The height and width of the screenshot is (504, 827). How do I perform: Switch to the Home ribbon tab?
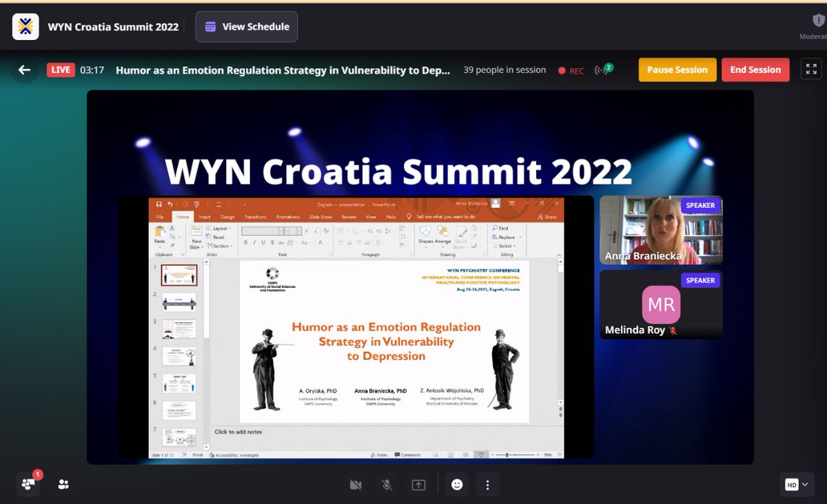point(183,217)
